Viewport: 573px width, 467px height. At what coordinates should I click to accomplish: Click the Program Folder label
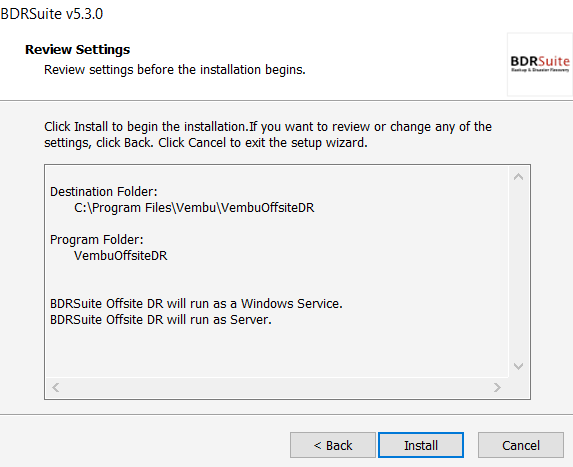[97, 240]
